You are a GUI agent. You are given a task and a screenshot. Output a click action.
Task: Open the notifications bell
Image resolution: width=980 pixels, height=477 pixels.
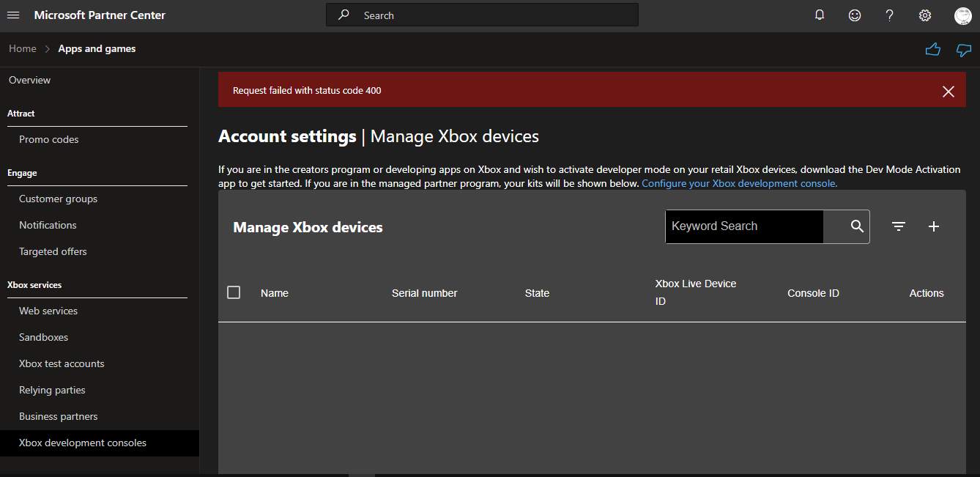pyautogui.click(x=820, y=15)
